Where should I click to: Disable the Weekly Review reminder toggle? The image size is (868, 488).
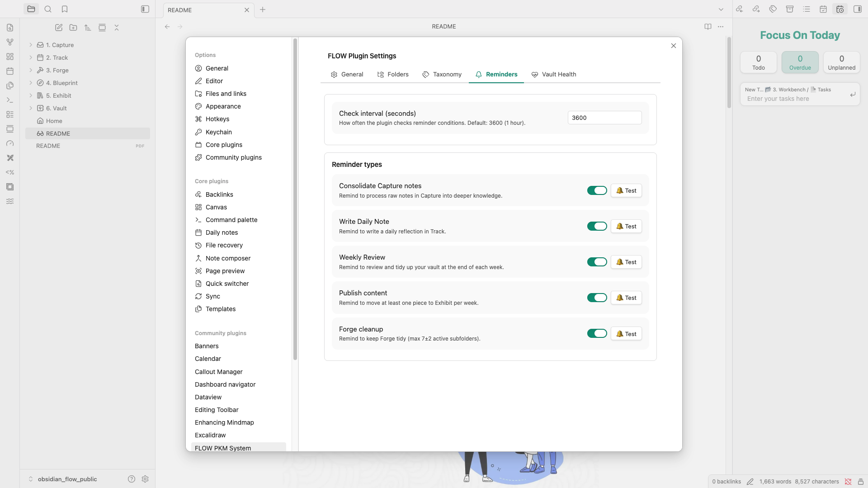(597, 262)
